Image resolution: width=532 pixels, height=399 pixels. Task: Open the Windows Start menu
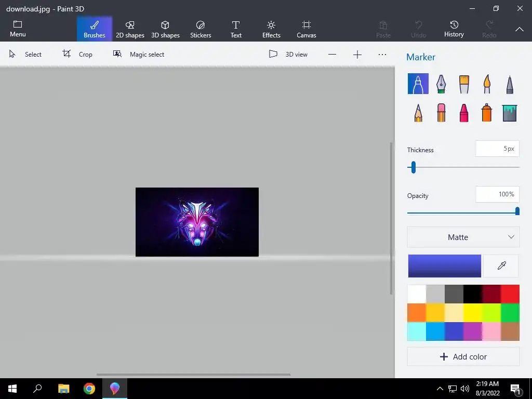(x=12, y=389)
